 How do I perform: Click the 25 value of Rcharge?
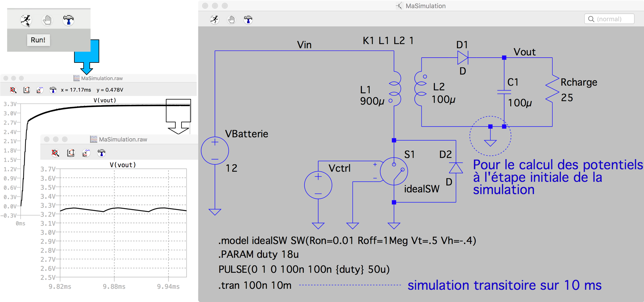(567, 97)
